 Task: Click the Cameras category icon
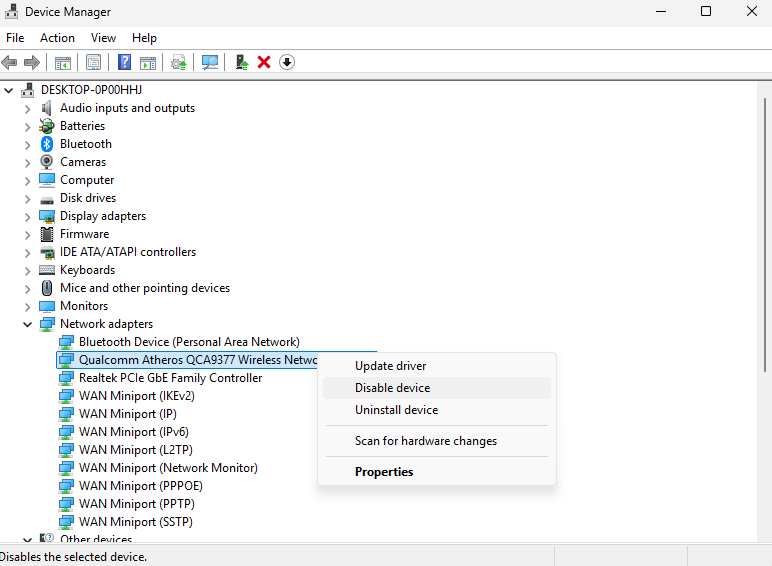click(47, 162)
